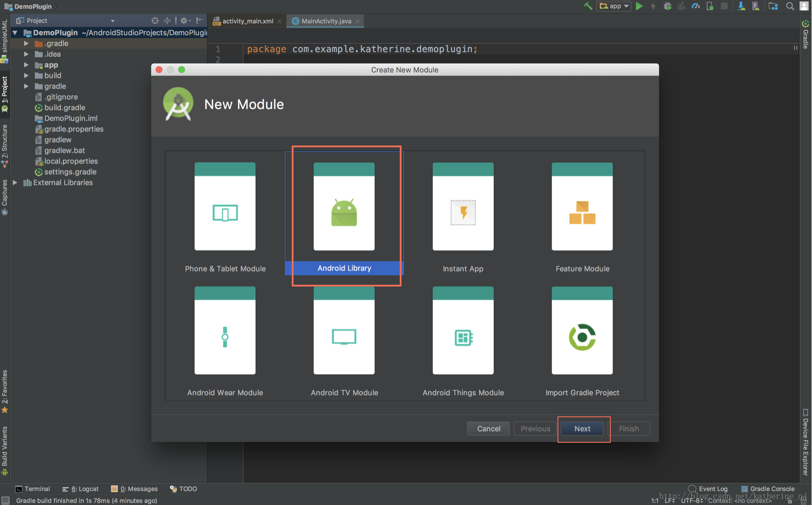Click the Run with Coverage icon
The width and height of the screenshot is (812, 505).
pos(682,6)
